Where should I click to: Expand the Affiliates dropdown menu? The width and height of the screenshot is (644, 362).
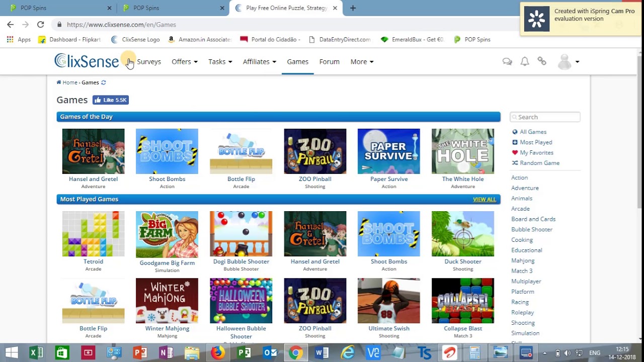tap(260, 61)
